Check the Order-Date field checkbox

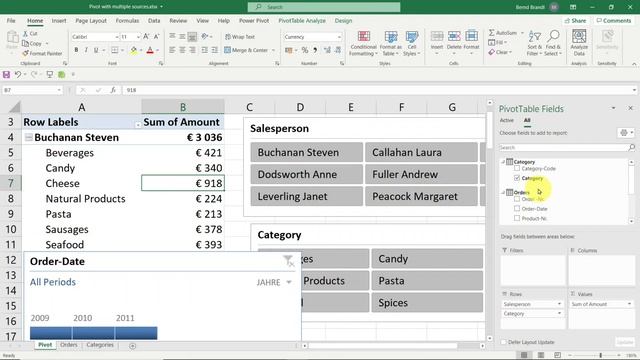(517, 209)
